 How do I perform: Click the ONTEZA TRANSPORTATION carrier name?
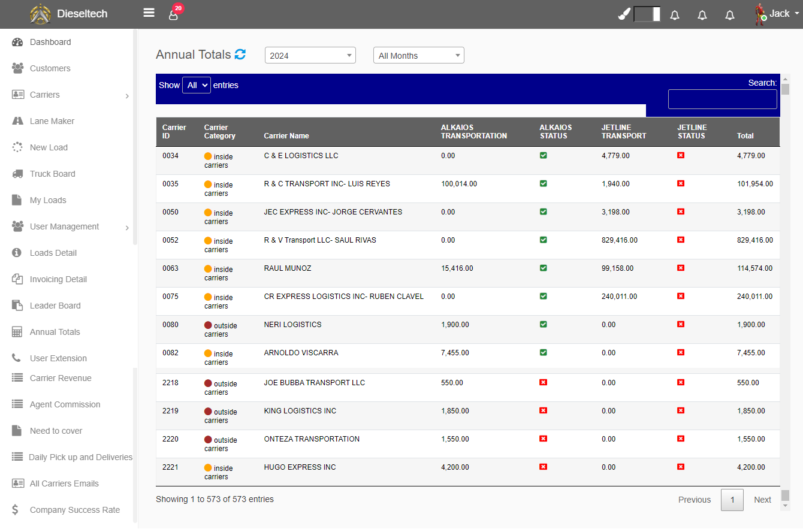312,439
